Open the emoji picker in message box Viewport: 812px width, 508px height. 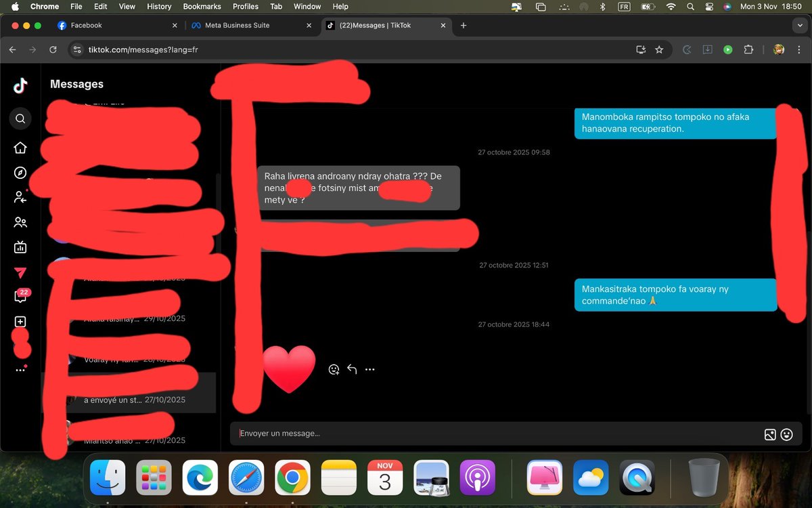(786, 435)
